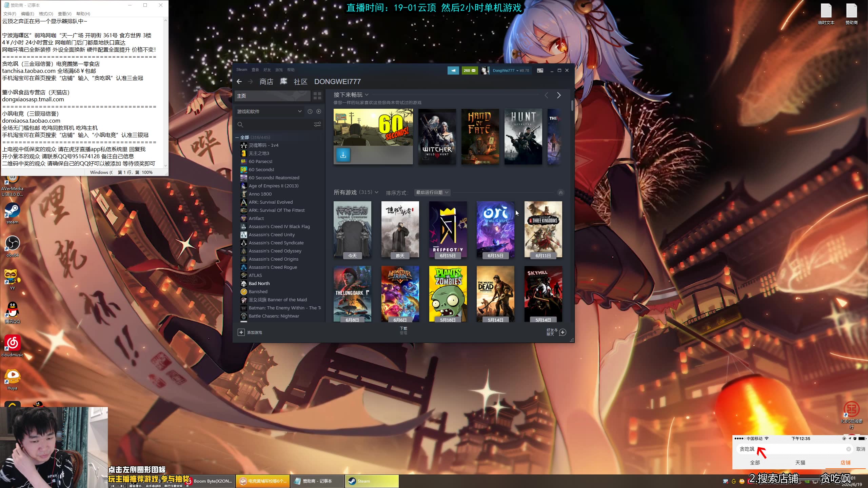Open Ori and the Will of Wisps thumbnail
The width and height of the screenshot is (868, 488).
[x=495, y=230]
